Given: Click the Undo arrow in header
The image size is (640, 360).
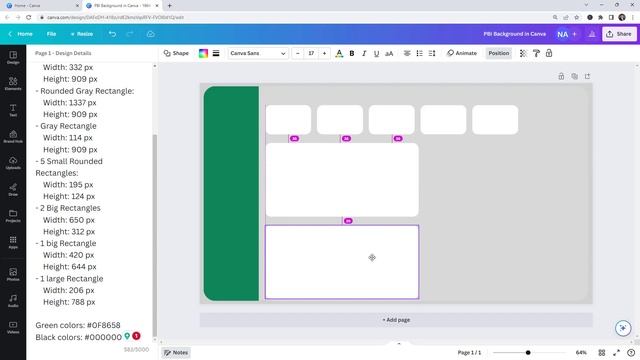Looking at the screenshot, I should 112,34.
